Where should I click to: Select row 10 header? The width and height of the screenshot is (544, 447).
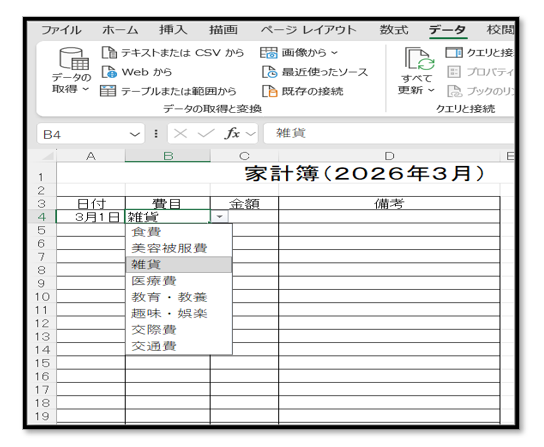[x=42, y=297]
